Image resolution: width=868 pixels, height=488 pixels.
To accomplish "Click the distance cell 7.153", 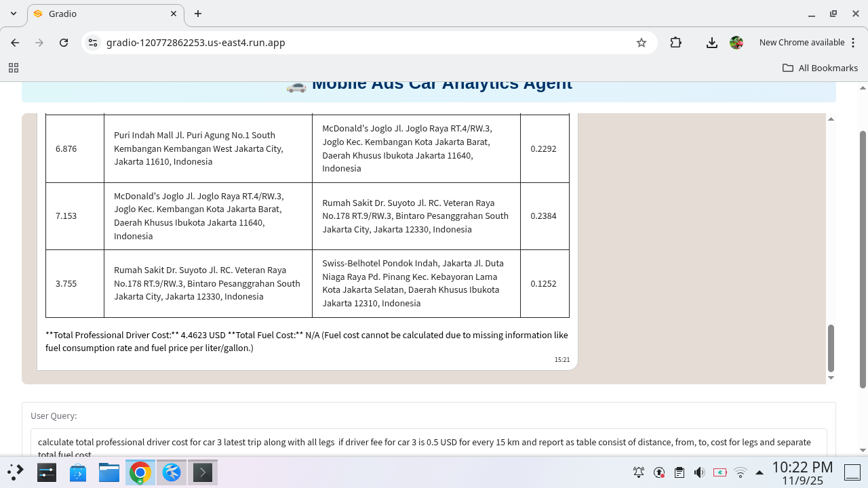I will [x=75, y=216].
